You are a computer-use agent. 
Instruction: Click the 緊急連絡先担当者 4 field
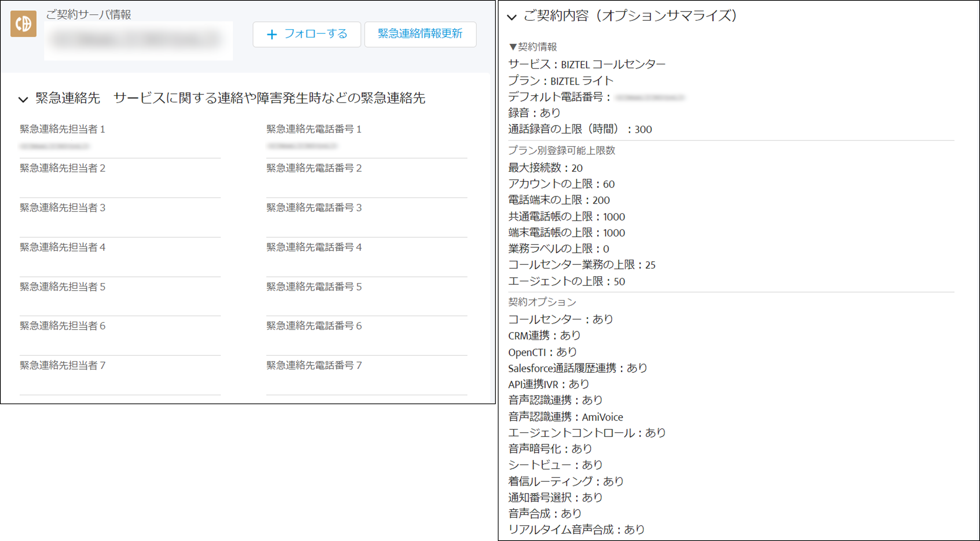click(120, 258)
